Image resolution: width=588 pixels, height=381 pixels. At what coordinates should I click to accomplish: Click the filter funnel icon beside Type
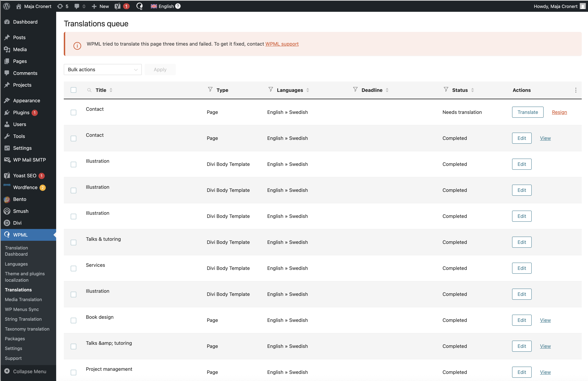(x=210, y=89)
